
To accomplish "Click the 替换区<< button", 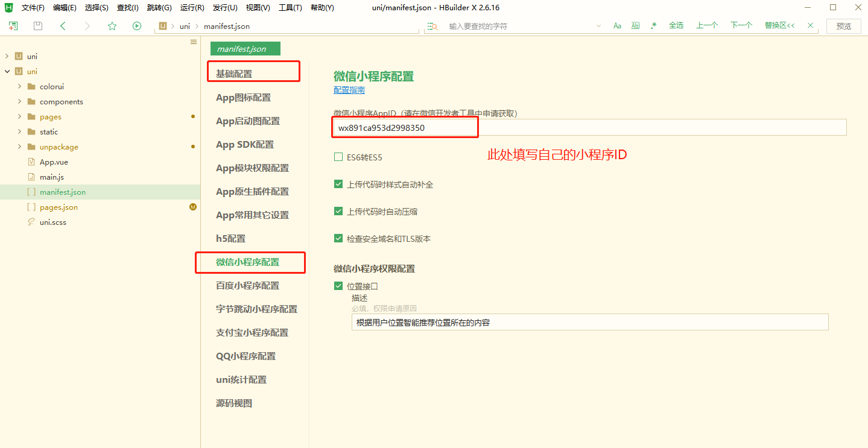I will (779, 25).
